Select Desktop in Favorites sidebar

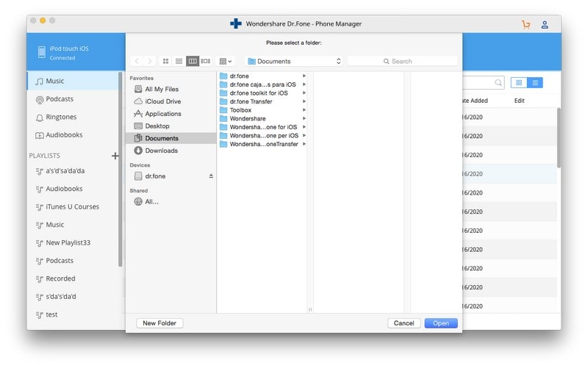pos(157,126)
